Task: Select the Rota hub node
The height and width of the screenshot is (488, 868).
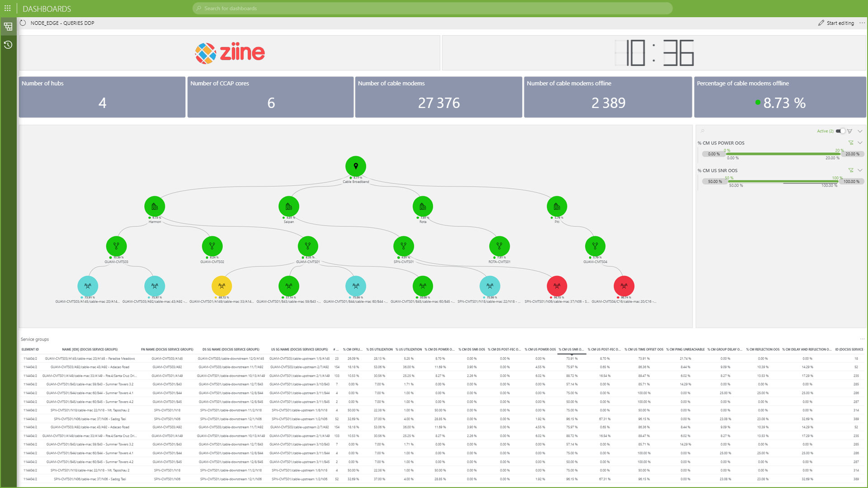Action: click(x=423, y=206)
